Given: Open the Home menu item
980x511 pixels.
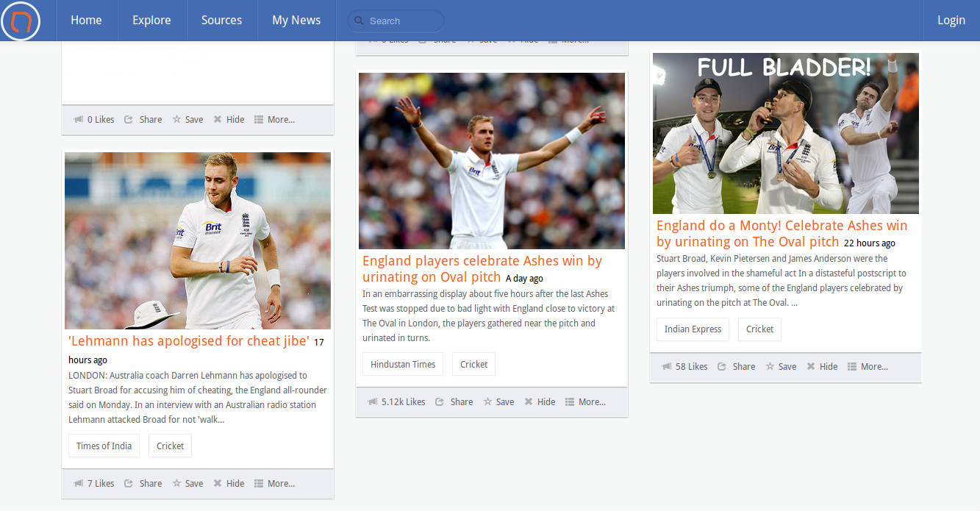Looking at the screenshot, I should [x=86, y=21].
